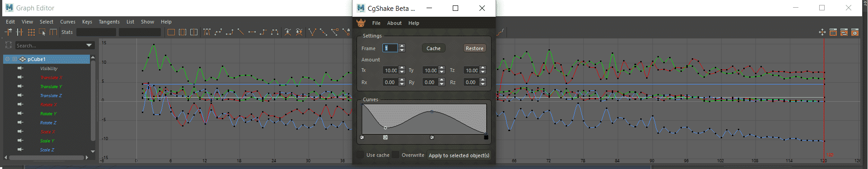Open the File menu in CgShake
The height and width of the screenshot is (169, 868).
coord(376,23)
